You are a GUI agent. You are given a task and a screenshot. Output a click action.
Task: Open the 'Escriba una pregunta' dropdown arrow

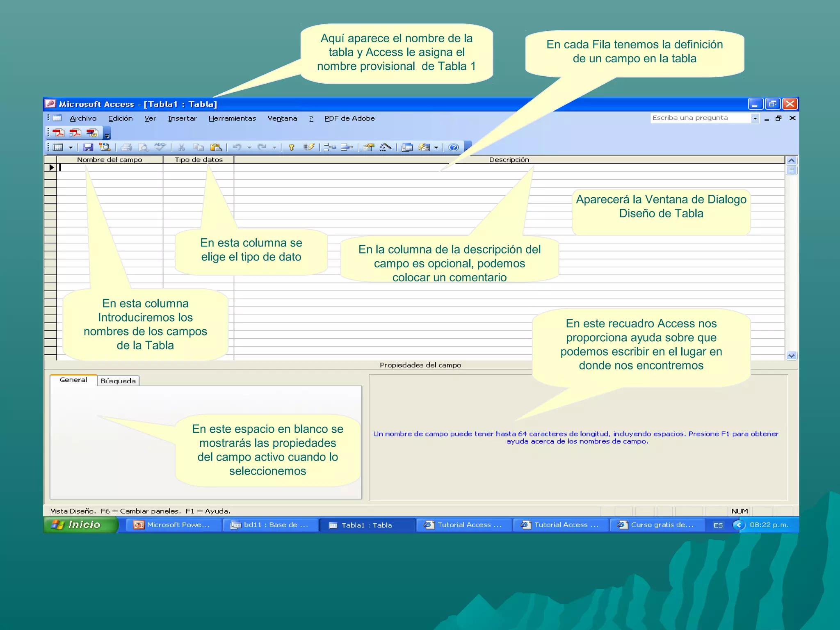[x=755, y=118]
